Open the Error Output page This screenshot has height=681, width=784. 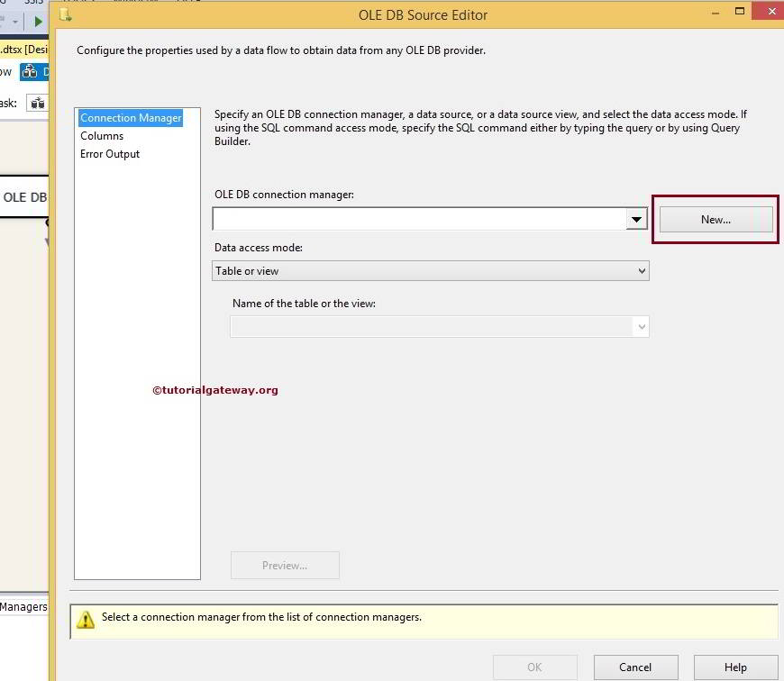coord(110,154)
